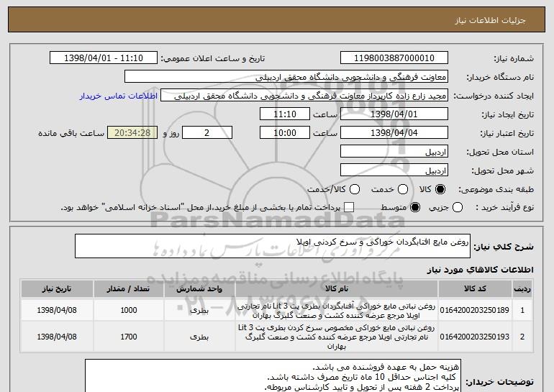554x392 pixels.
Task: Click the buyer organization name field
Action: pos(286,77)
